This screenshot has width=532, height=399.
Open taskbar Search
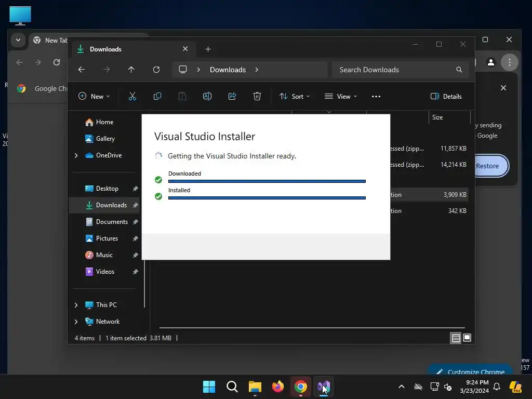click(232, 387)
